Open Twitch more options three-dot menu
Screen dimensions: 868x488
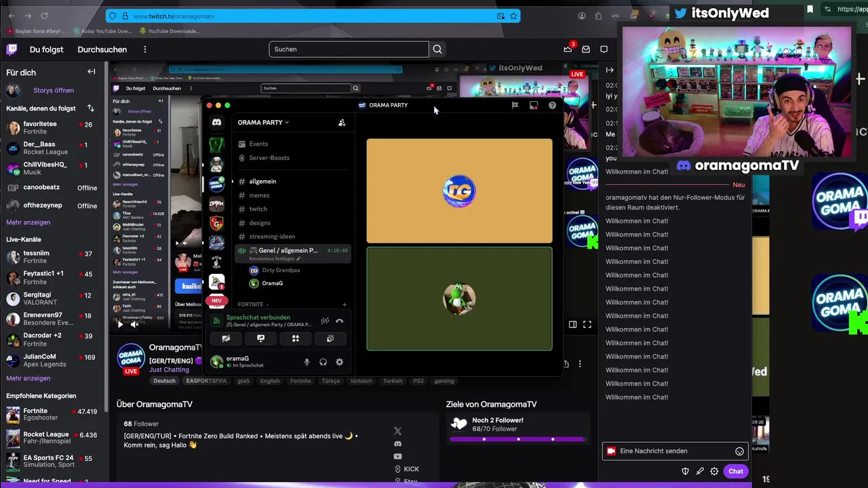coord(144,49)
